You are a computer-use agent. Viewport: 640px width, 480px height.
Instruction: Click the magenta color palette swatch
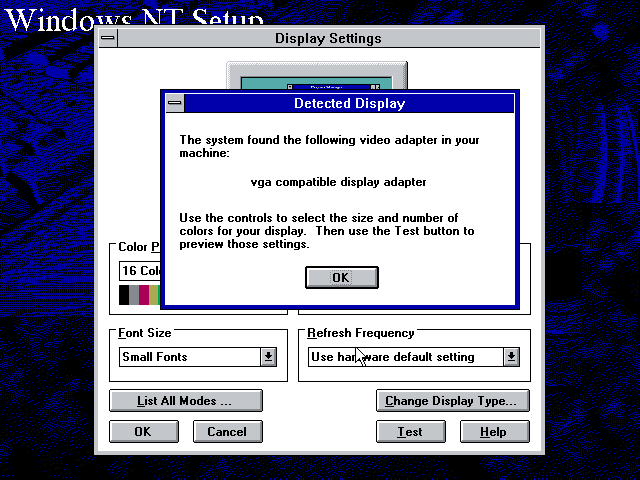pos(144,295)
